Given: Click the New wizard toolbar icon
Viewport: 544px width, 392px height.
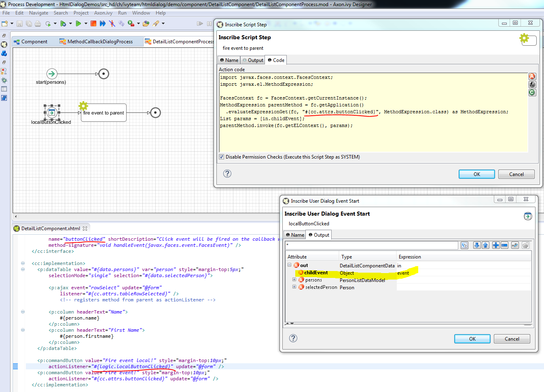Looking at the screenshot, I should [x=5, y=23].
